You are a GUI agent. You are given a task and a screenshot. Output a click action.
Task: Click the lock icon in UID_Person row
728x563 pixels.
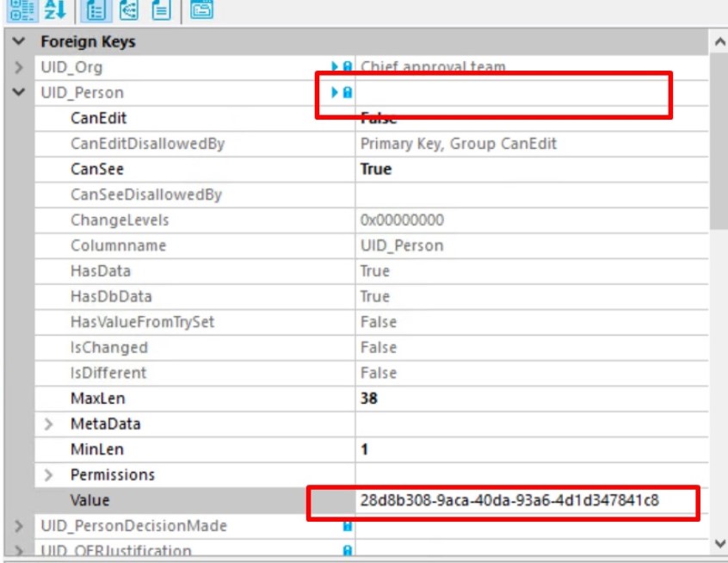pyautogui.click(x=347, y=92)
